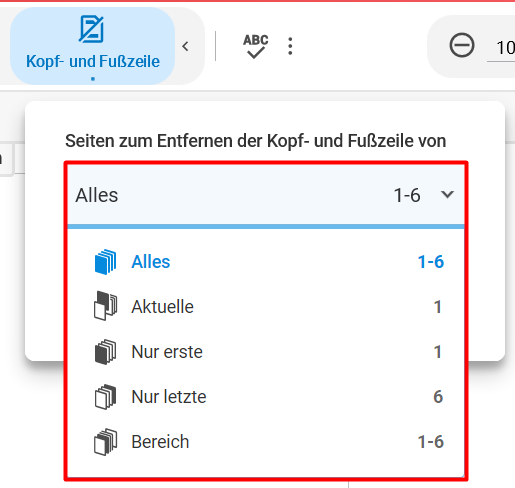Image resolution: width=515 pixels, height=488 pixels.
Task: Click the zoom out minus icon
Action: [462, 45]
